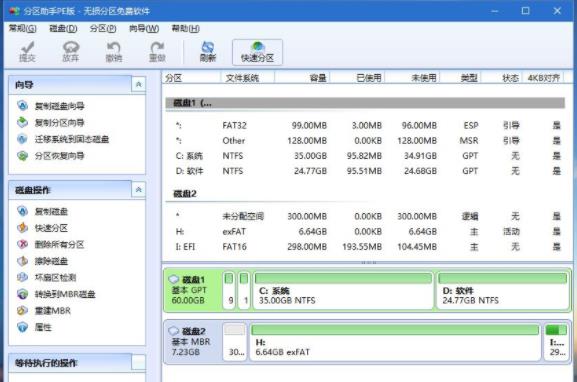Click the 撤销 (undo) toolbar icon
The image size is (577, 382).
point(114,52)
